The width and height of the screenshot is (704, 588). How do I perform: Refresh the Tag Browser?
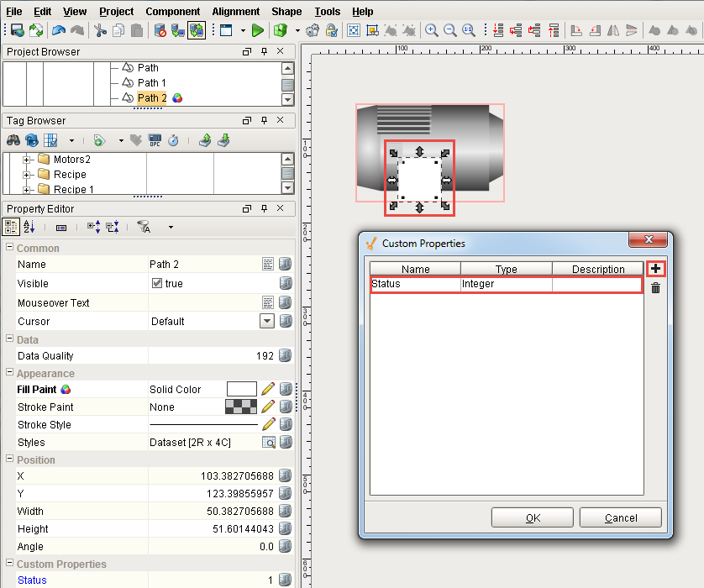pyautogui.click(x=31, y=140)
